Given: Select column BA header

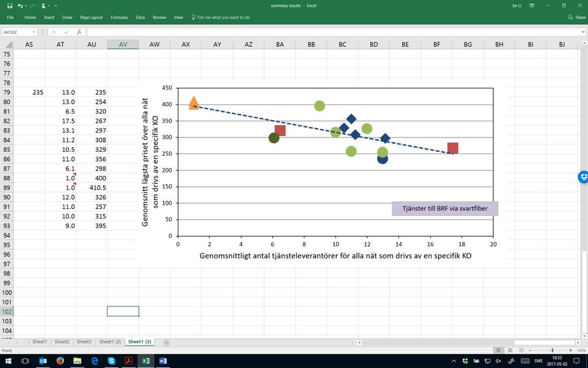Looking at the screenshot, I should tap(280, 44).
